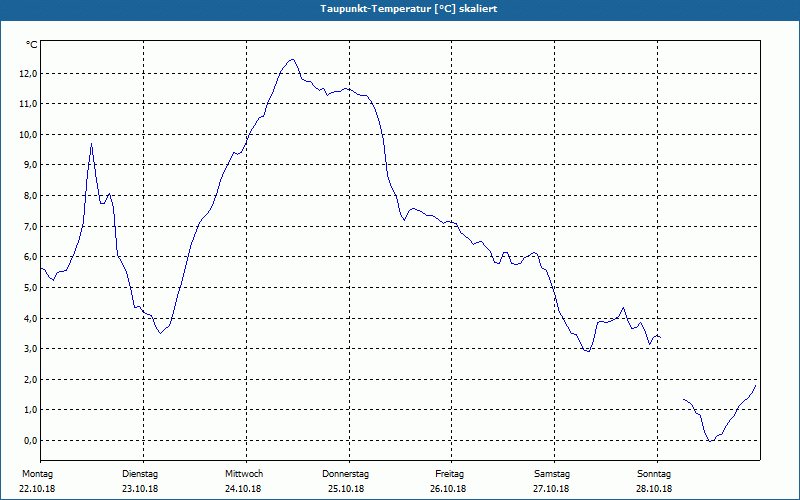Click the Samstag day label
Image resolution: width=800 pixels, height=500 pixels.
(552, 474)
